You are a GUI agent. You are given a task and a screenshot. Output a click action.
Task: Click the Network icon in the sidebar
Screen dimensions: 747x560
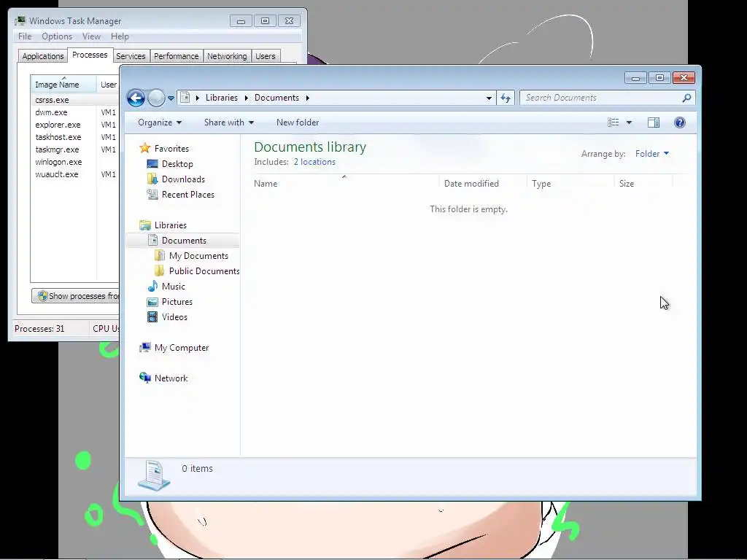coord(145,378)
